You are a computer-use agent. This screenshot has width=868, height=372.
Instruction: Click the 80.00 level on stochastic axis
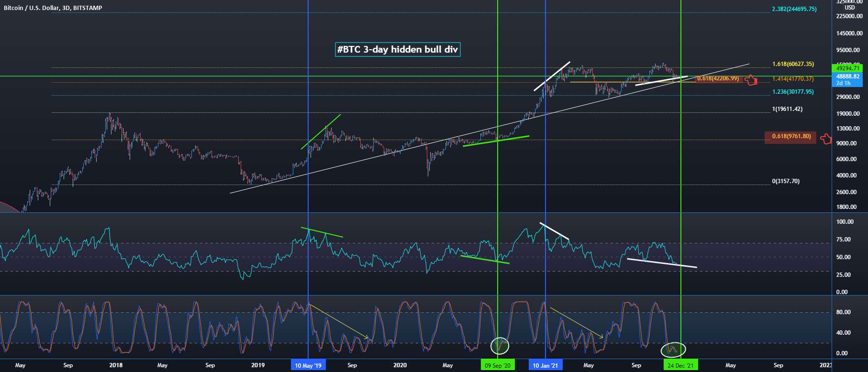pos(843,312)
